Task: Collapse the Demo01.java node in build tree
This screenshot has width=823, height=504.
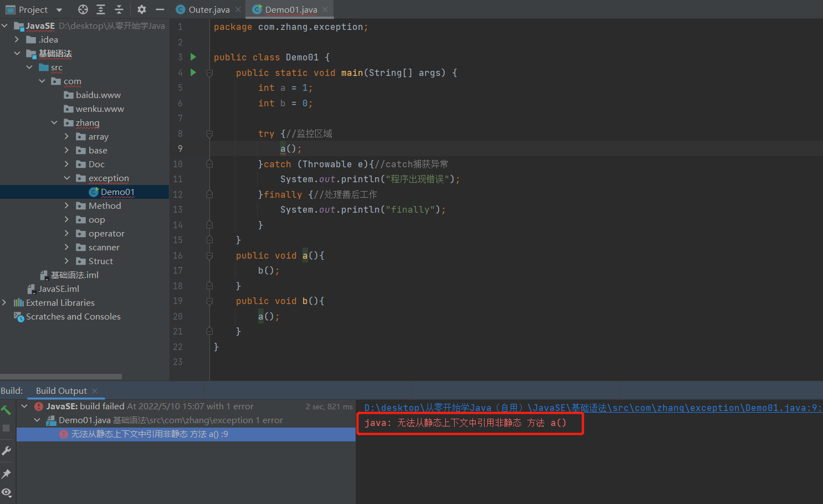Action: point(37,420)
